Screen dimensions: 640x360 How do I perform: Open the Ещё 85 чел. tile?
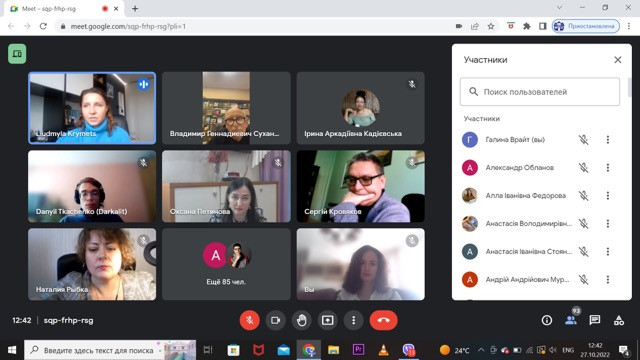pyautogui.click(x=226, y=264)
